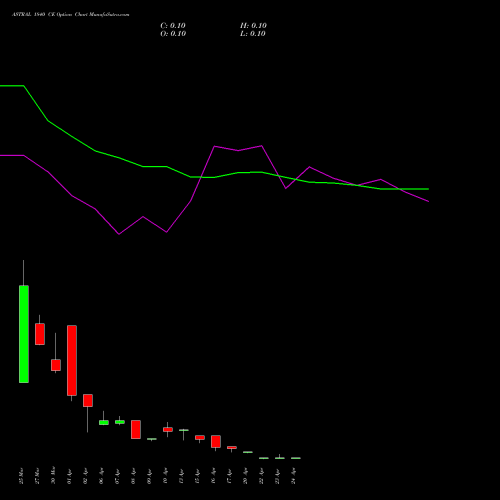Click the ASTRAL 1840 CE Options Chart title

pyautogui.click(x=71, y=15)
